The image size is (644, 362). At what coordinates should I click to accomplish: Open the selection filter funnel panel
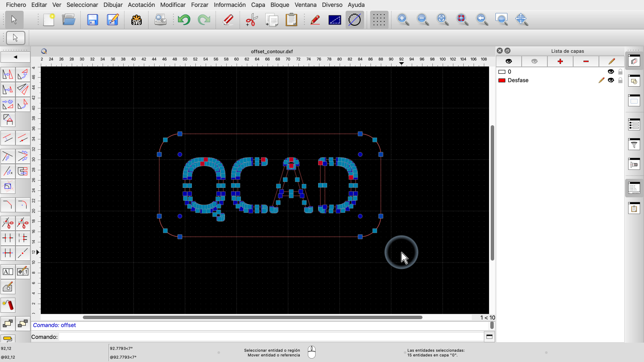[x=634, y=145]
